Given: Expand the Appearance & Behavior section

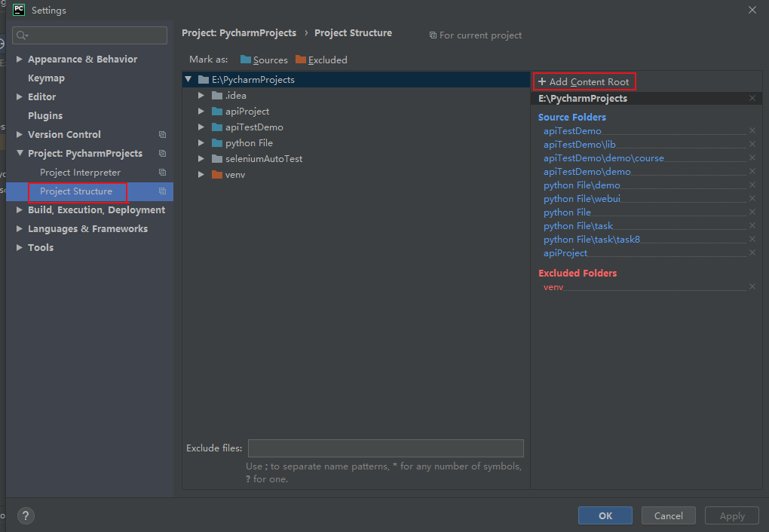Looking at the screenshot, I should pos(20,60).
